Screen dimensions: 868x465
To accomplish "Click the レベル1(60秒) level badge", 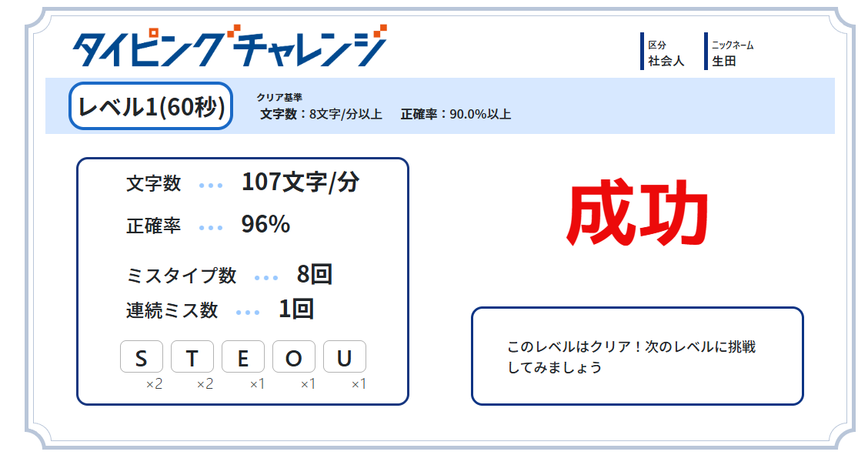I will pos(151,106).
